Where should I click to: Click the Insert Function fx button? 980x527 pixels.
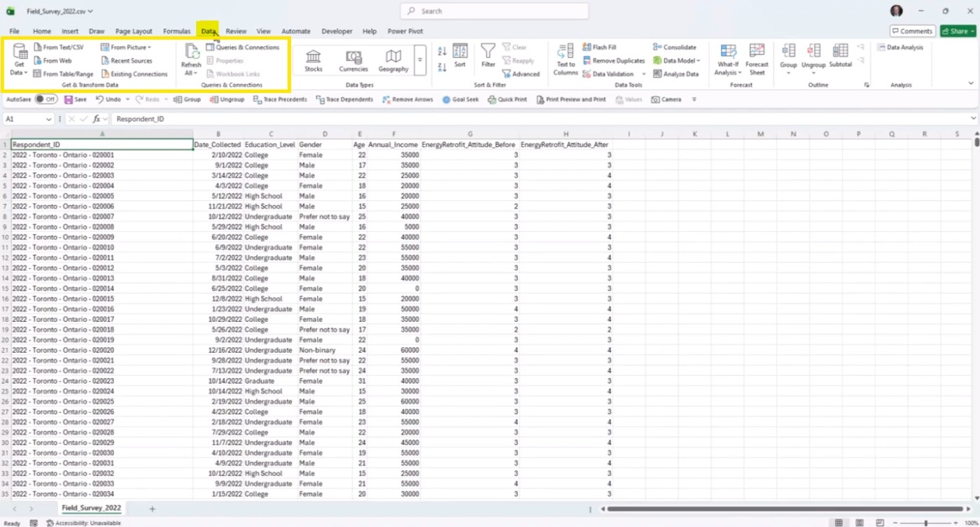(97, 119)
